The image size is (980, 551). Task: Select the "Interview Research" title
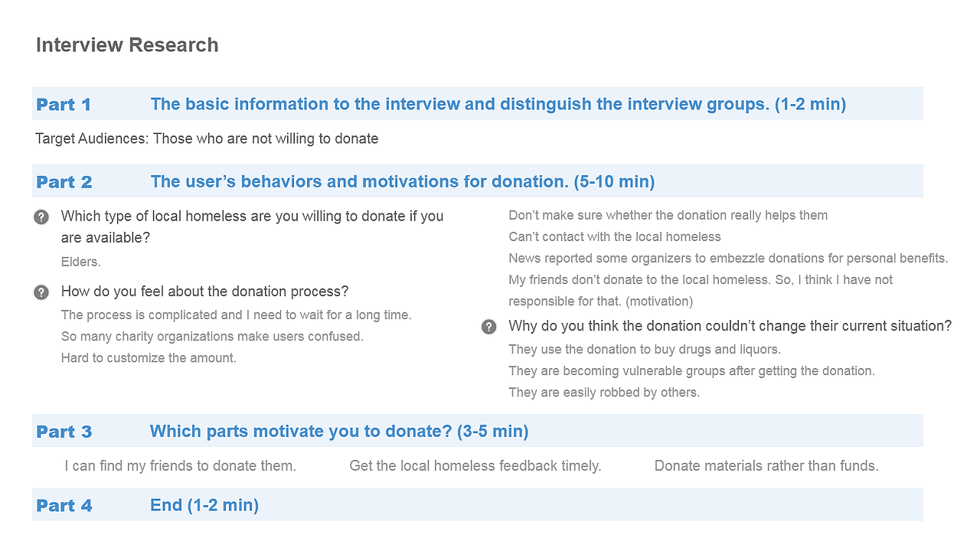(127, 45)
